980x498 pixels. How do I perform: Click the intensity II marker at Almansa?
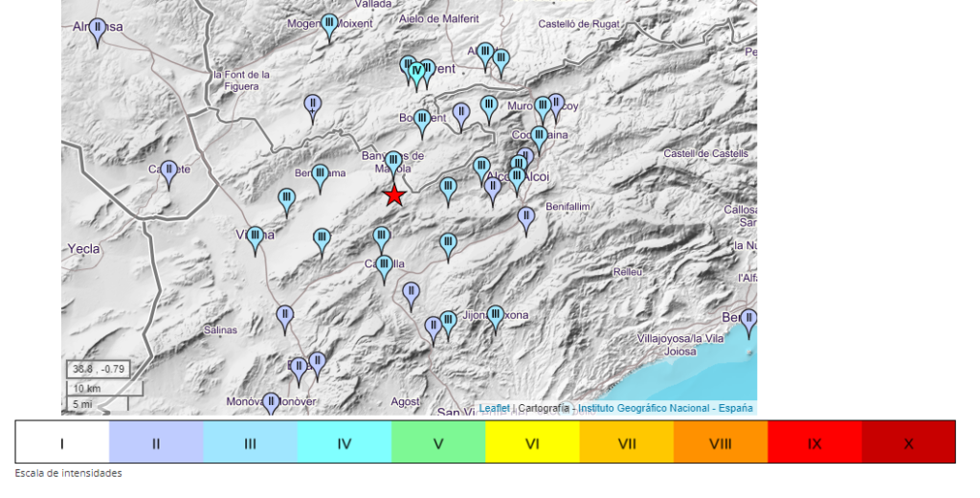pyautogui.click(x=97, y=30)
